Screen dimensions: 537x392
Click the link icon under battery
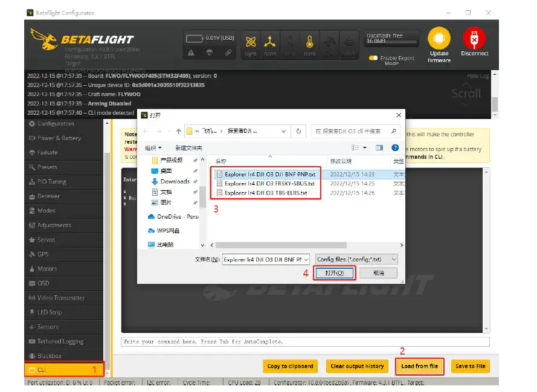click(228, 53)
